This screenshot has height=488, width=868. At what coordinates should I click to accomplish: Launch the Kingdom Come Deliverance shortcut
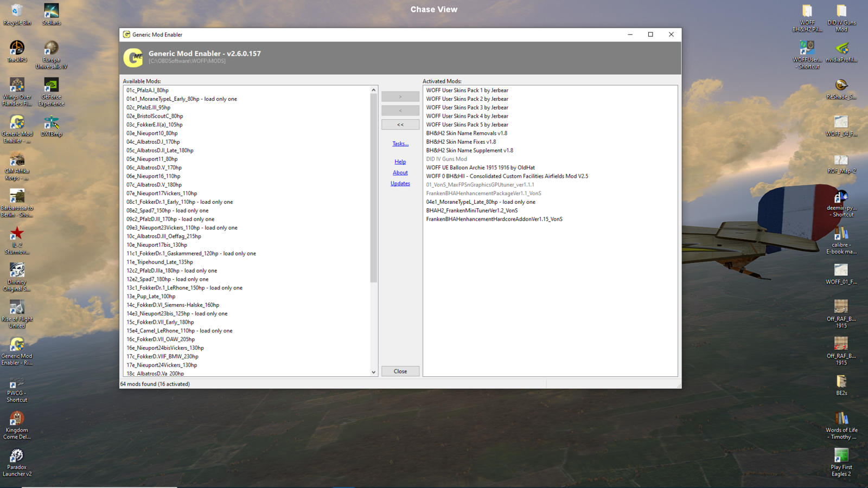pyautogui.click(x=17, y=425)
